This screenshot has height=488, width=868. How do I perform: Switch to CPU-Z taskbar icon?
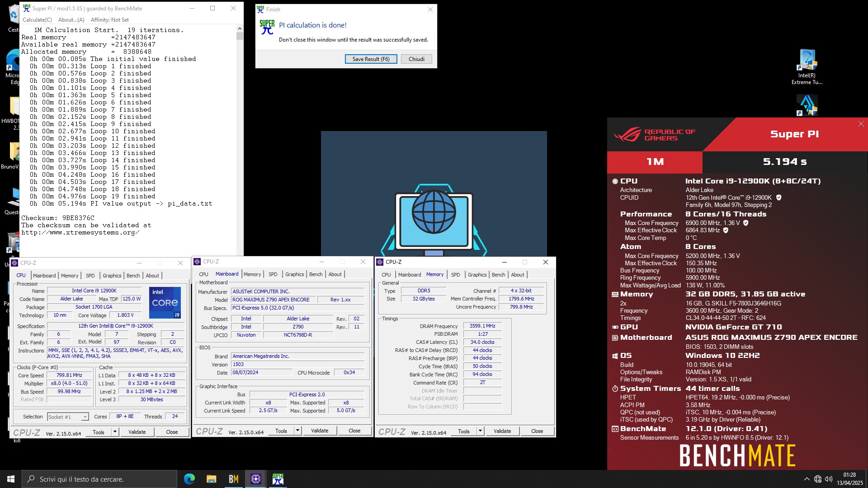coord(255,479)
